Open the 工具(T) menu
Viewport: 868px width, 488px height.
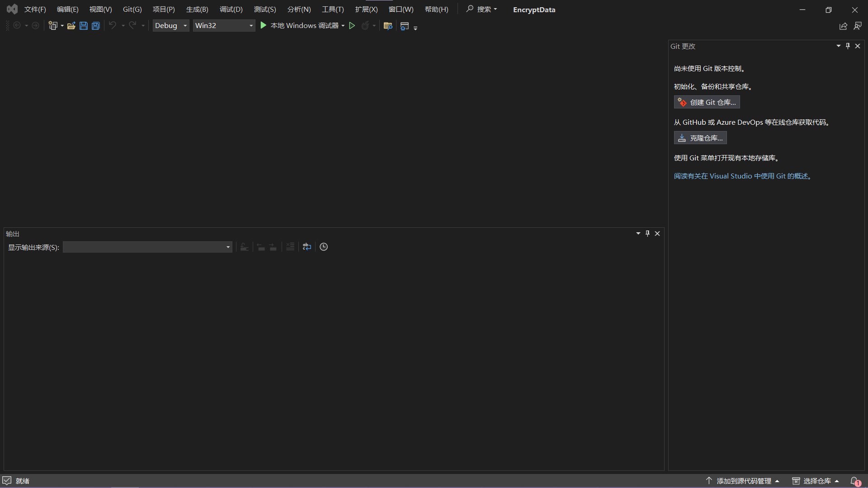333,9
